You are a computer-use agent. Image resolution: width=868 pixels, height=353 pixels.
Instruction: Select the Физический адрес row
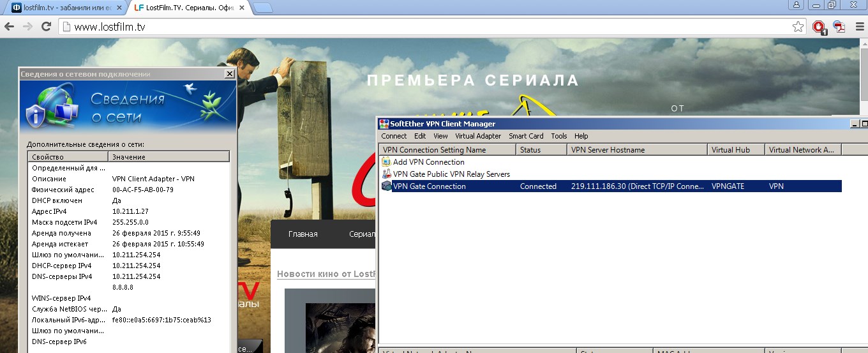(129, 190)
